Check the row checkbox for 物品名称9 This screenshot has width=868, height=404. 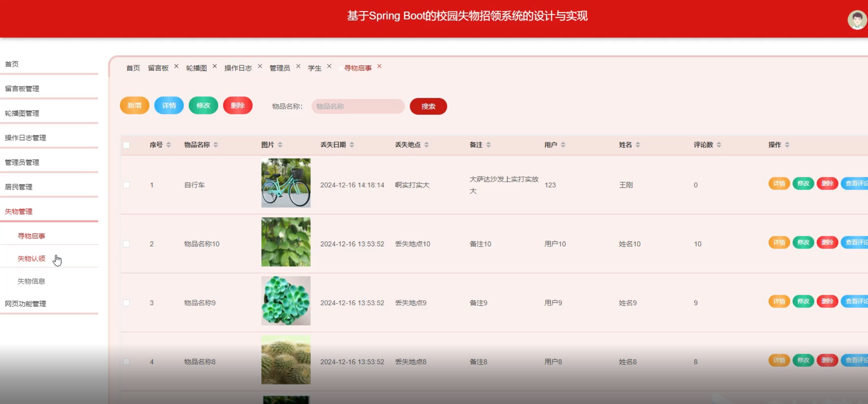[126, 303]
